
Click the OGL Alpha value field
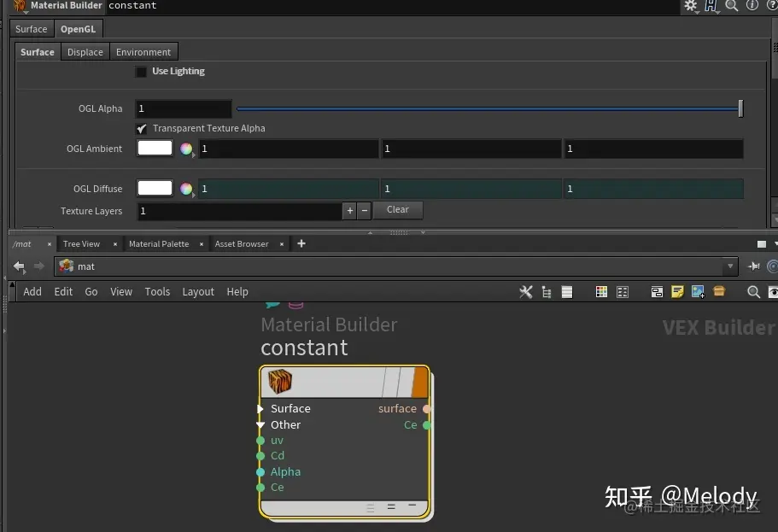(x=184, y=108)
